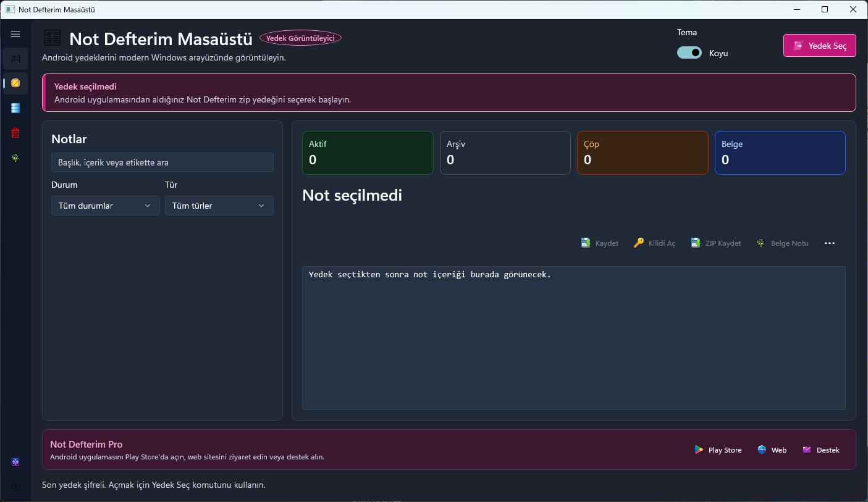This screenshot has height=502, width=868.
Task: Click the "Yedek seçilmedi" notice heading
Action: click(85, 86)
